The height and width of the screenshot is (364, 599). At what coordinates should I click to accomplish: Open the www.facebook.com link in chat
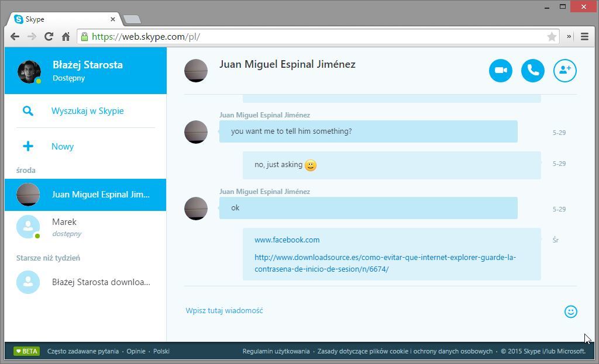(x=287, y=240)
